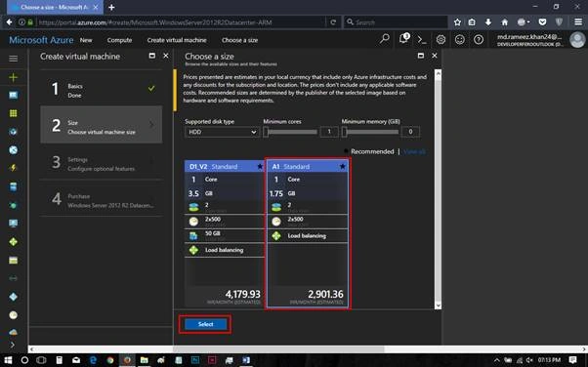Expand More services chevron in sidebar
The image size is (588, 367).
13,345
